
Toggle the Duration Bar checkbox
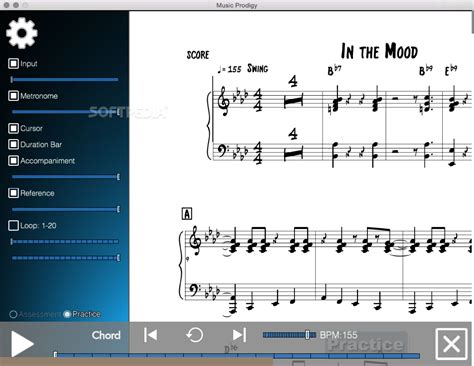click(13, 144)
